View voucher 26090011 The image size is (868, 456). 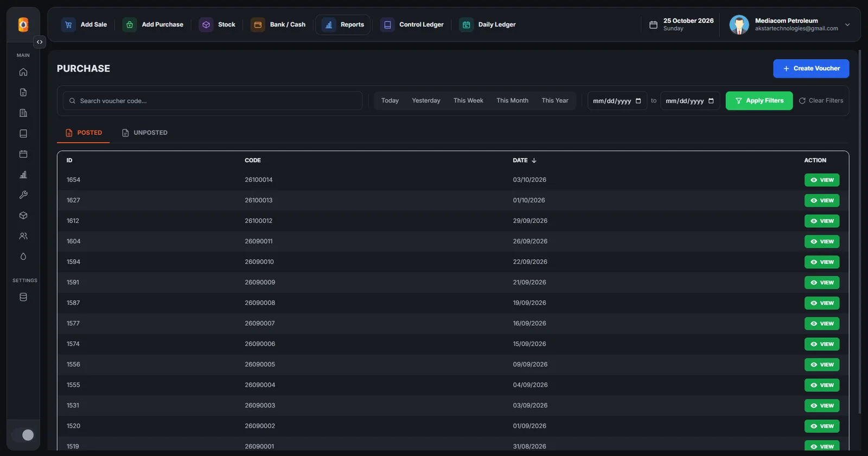coord(822,241)
